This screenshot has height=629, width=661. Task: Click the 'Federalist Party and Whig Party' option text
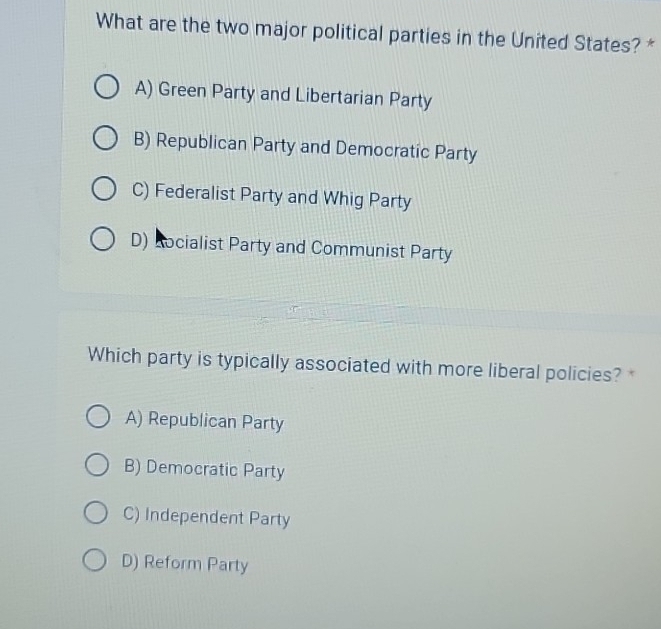pyautogui.click(x=271, y=196)
